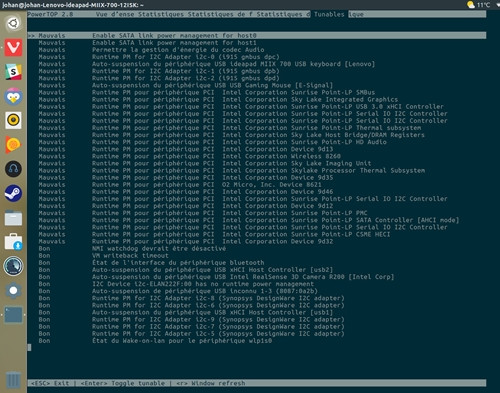Select Sunrise Point-LP CSME HECI row
Viewport: 500px width, 393px height.
pyautogui.click(x=257, y=234)
